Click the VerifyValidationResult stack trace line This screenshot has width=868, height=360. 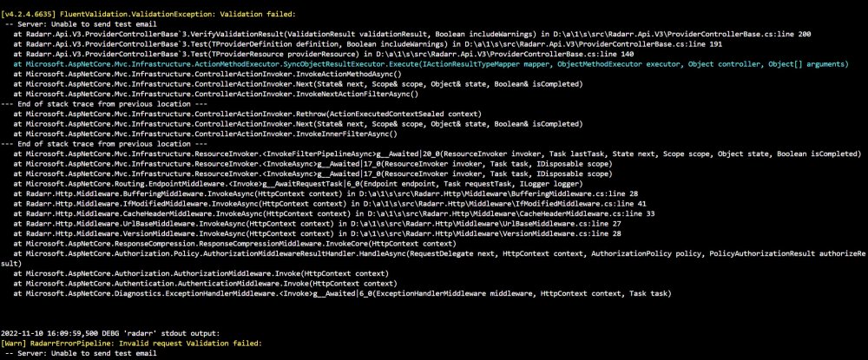coord(412,34)
